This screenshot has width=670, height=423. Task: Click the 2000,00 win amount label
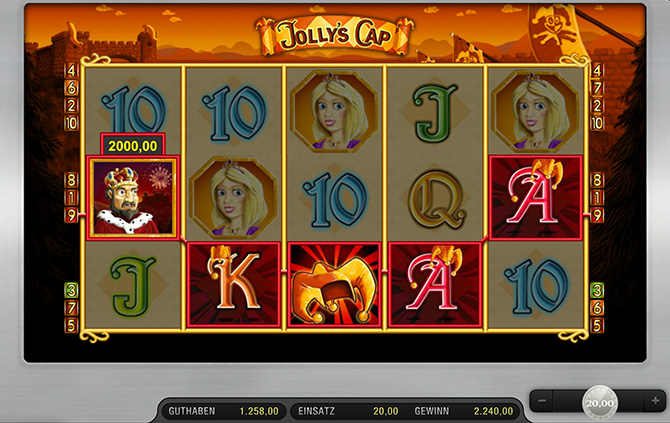tap(133, 146)
